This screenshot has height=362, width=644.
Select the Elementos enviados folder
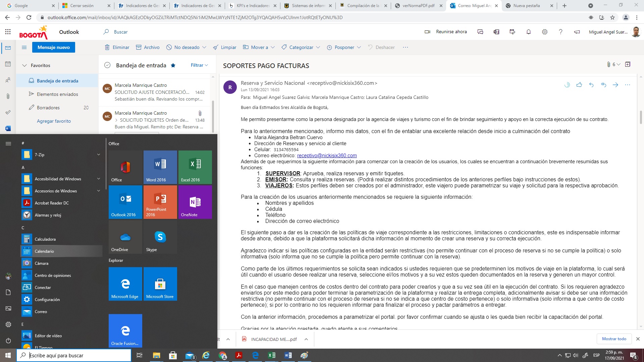tap(57, 94)
